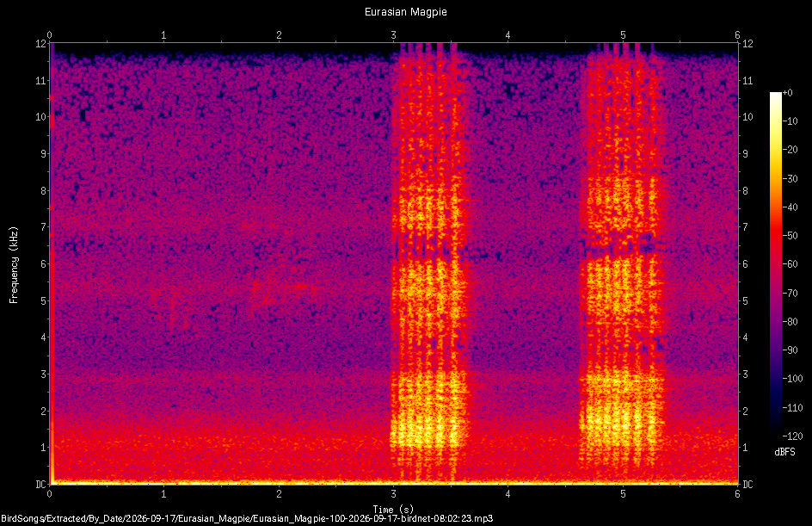
Task: Click the '-70' colorbar label
Action: coord(790,294)
